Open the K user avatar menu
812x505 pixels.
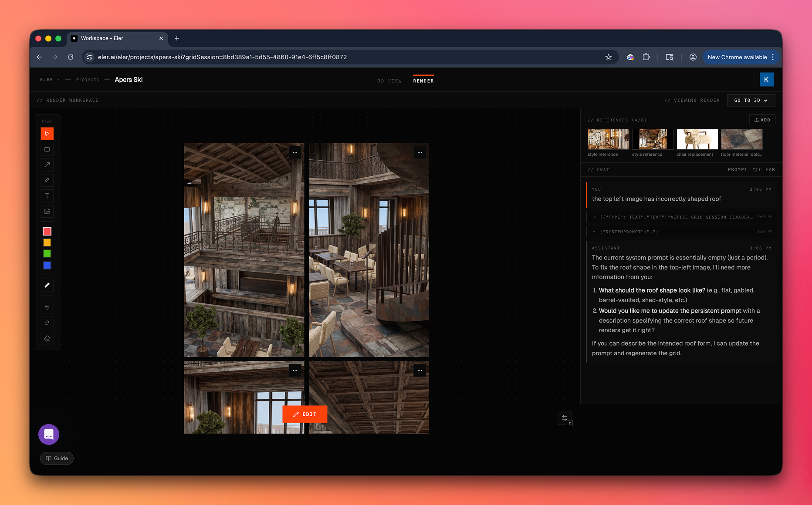click(766, 80)
